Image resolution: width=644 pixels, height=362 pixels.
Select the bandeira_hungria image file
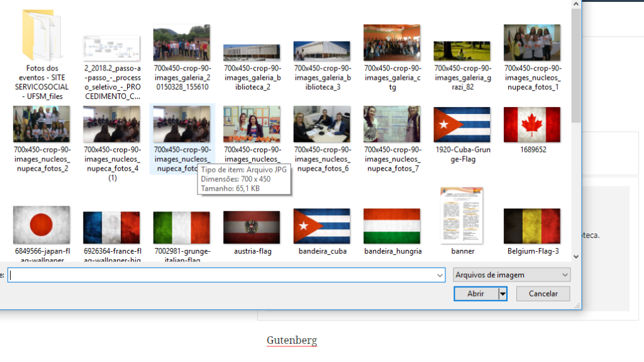392,226
